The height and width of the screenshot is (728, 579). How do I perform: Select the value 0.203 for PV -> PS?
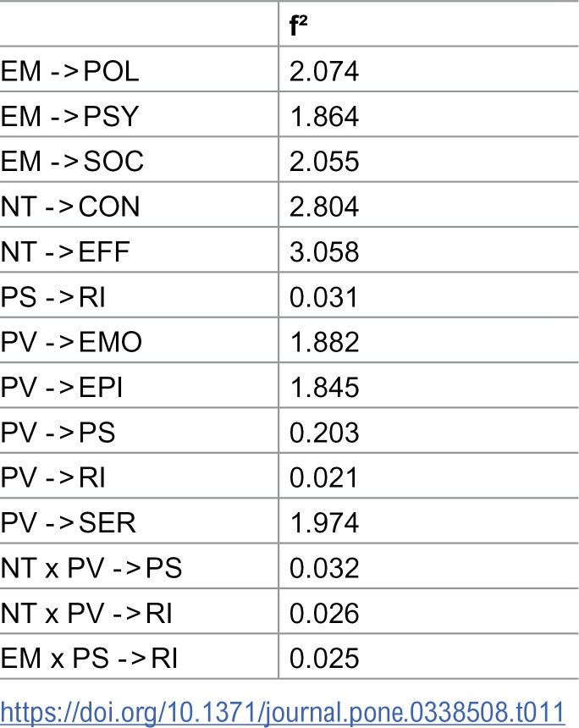point(324,433)
